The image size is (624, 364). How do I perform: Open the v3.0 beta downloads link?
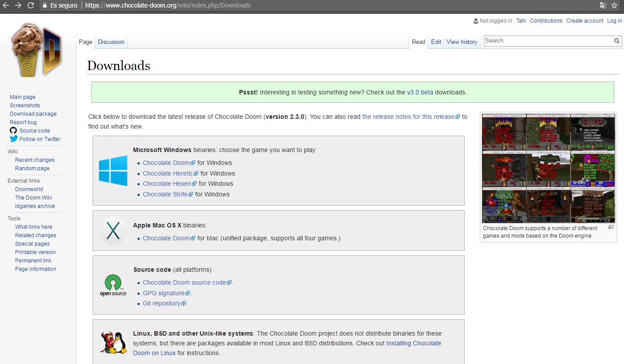(x=420, y=93)
